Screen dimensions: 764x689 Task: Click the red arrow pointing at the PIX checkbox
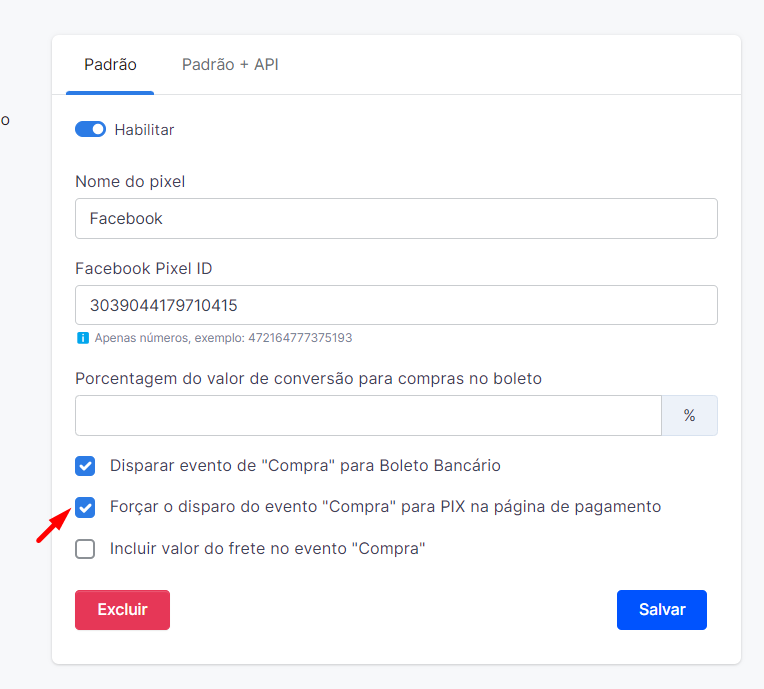point(54,525)
